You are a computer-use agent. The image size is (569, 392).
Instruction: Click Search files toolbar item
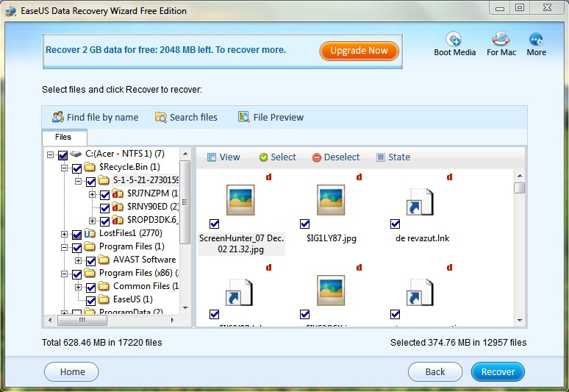(x=186, y=117)
